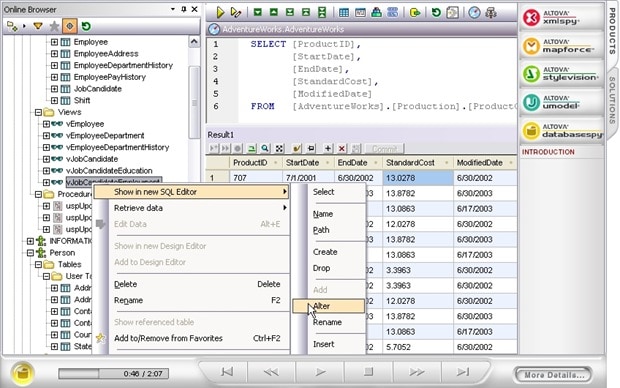Play the video with the play button
Screen dimensions: 620x388
point(320,372)
